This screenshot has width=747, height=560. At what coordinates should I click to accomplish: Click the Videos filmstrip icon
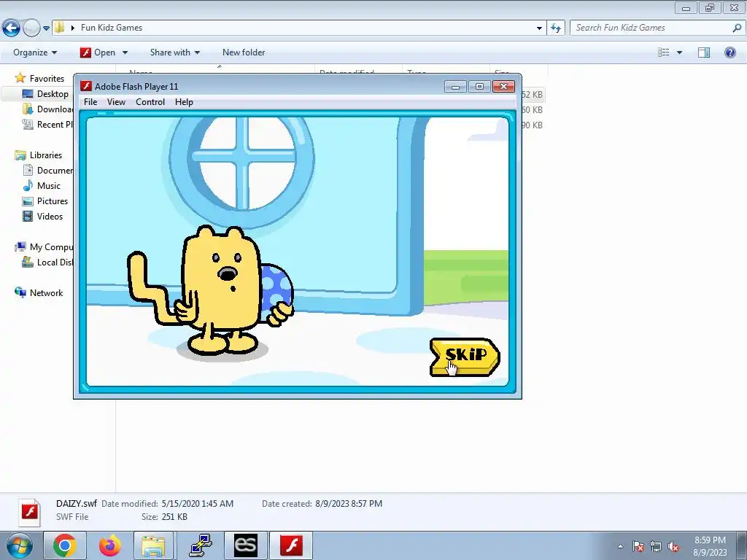coord(28,216)
